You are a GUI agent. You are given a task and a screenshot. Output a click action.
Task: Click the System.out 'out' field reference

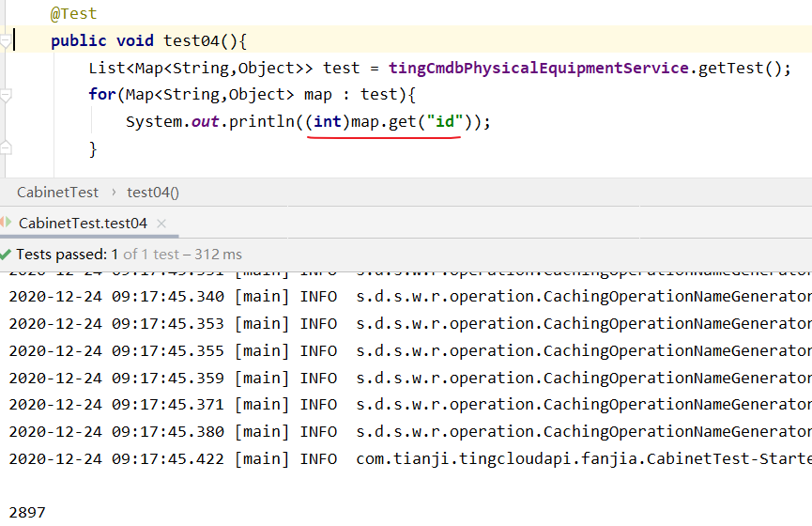[205, 122]
